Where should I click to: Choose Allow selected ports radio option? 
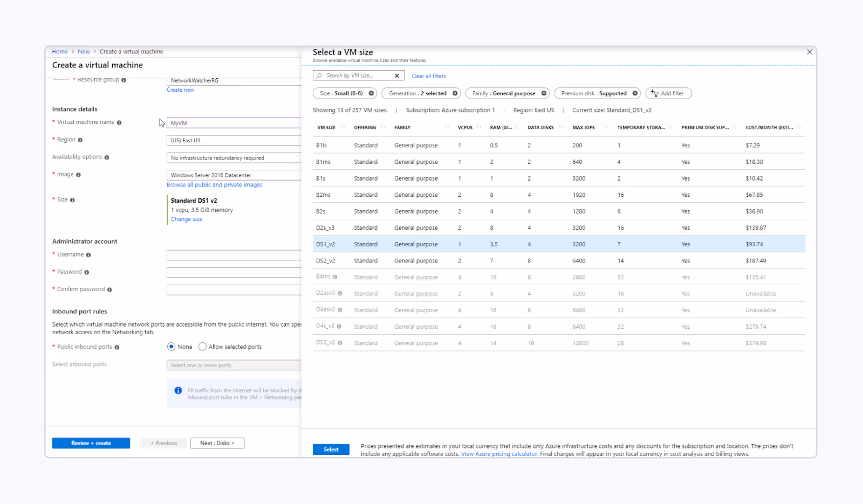click(x=202, y=347)
